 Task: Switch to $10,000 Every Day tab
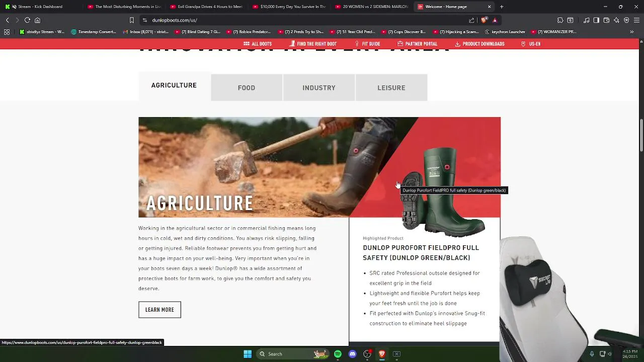coord(289,7)
